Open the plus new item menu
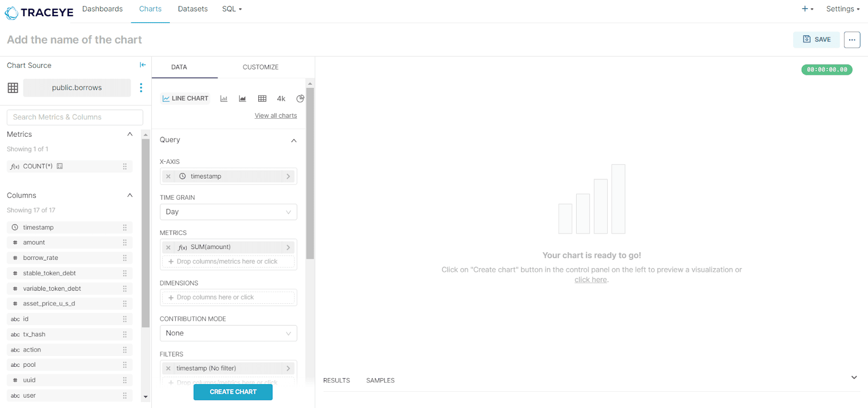 [x=807, y=9]
